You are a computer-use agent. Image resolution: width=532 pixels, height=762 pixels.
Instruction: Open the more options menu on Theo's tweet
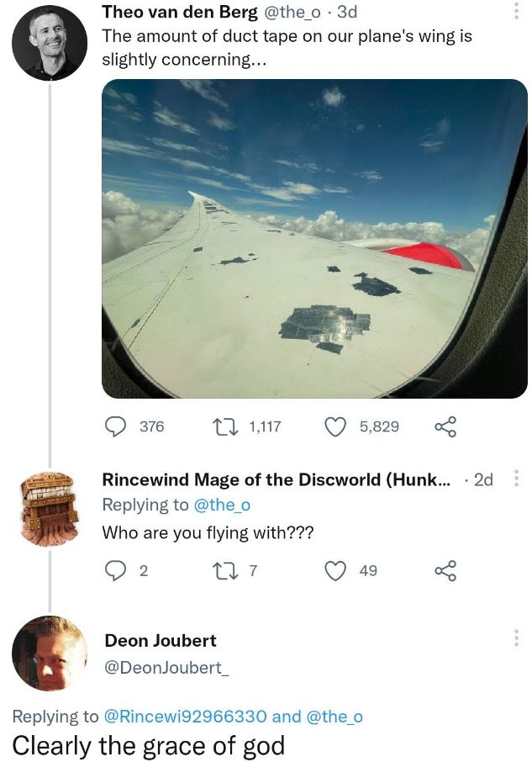point(519,10)
